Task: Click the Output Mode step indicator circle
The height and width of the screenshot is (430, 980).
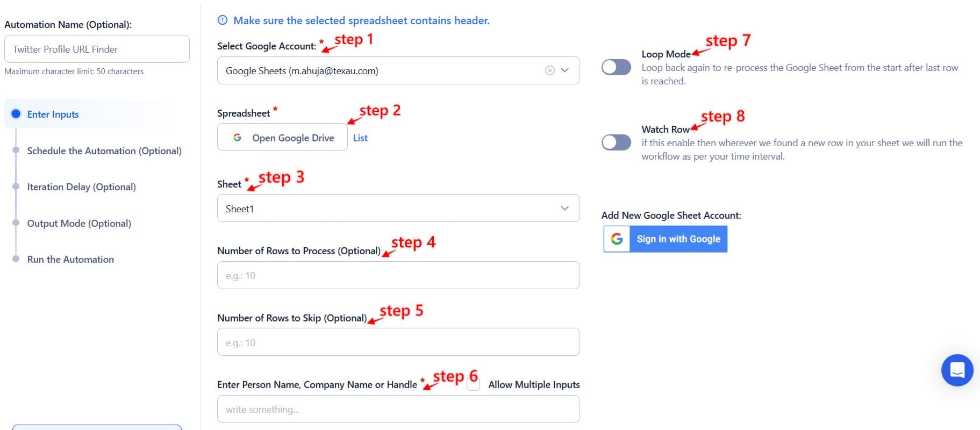Action: [16, 223]
